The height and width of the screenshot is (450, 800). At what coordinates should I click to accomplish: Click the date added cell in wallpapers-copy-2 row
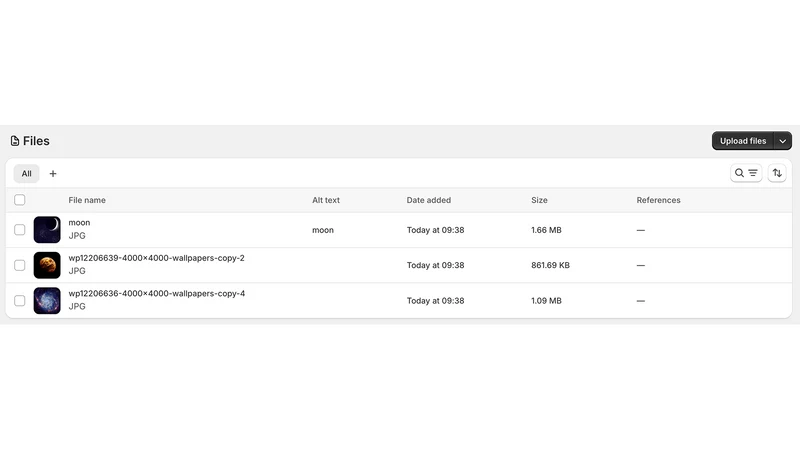[435, 265]
